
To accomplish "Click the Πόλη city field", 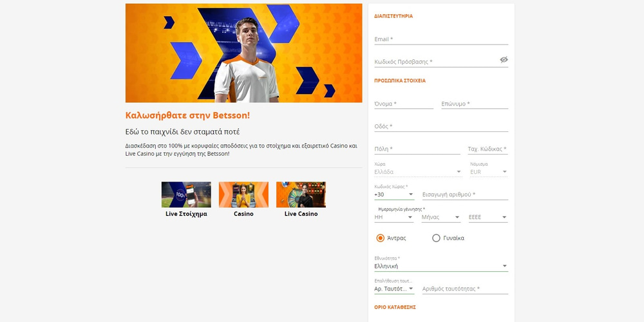I will pos(417,149).
